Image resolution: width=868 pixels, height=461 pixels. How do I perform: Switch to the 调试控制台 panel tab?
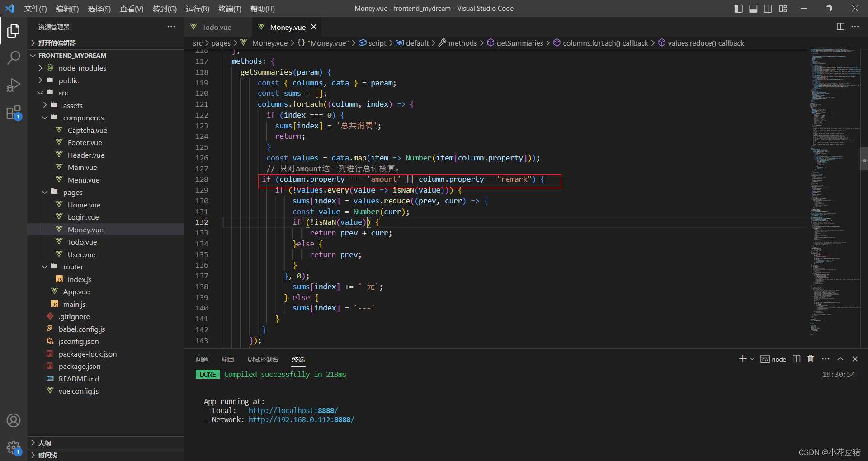tap(263, 359)
